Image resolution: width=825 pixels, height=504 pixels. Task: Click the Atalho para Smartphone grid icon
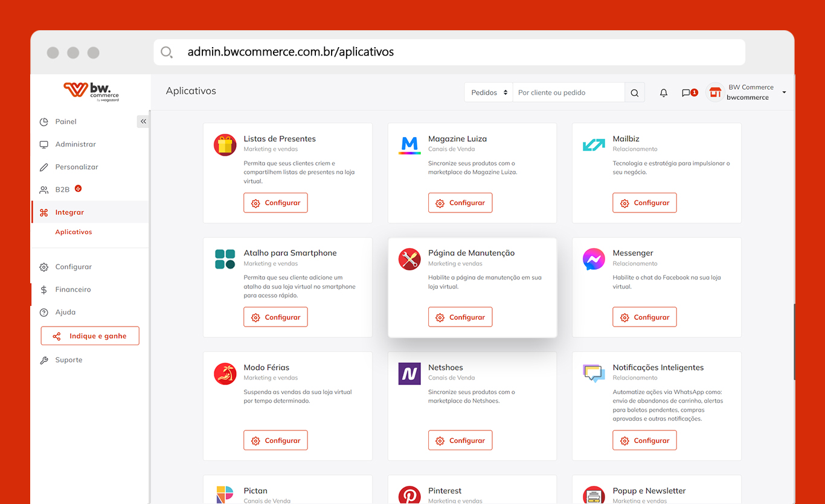225,259
